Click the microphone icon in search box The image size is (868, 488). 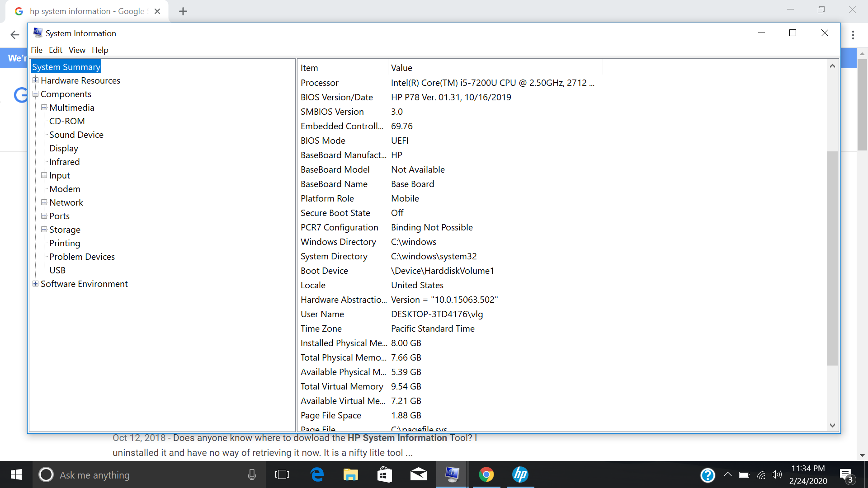pyautogui.click(x=252, y=474)
